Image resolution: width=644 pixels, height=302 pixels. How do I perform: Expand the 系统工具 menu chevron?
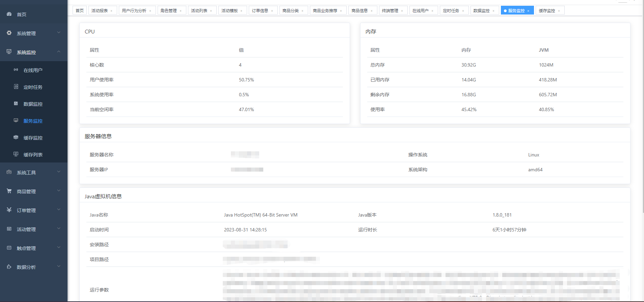[59, 172]
